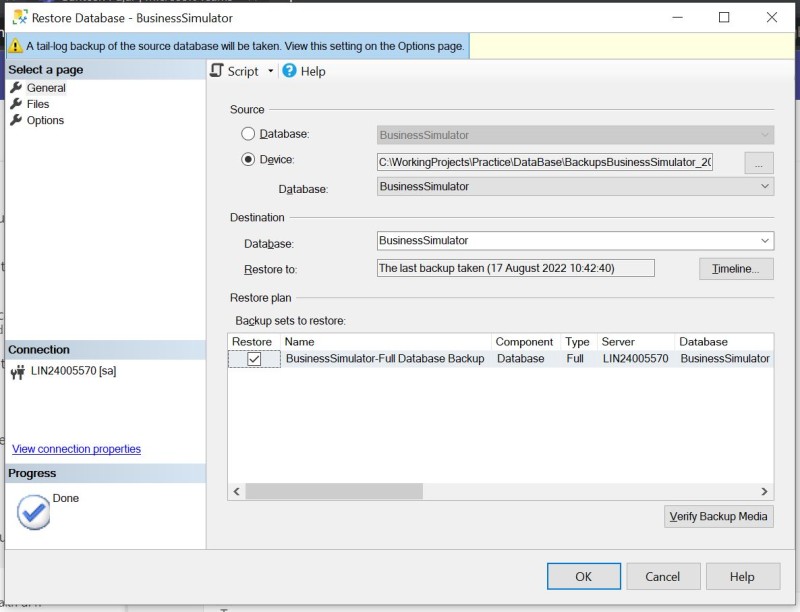Select the BusinessSimulator-Full Database Backup row name
The image size is (800, 612).
pyautogui.click(x=385, y=359)
